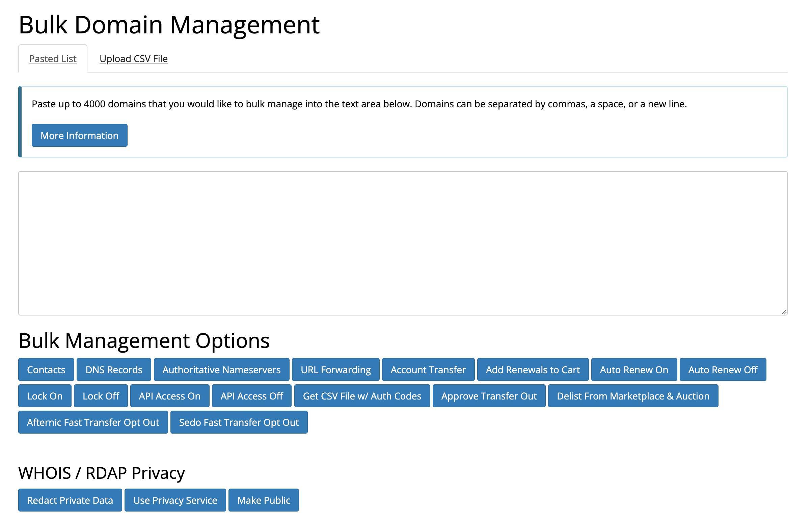Viewport: 812px width, 523px height.
Task: Enable domain Lock On
Action: 45,396
